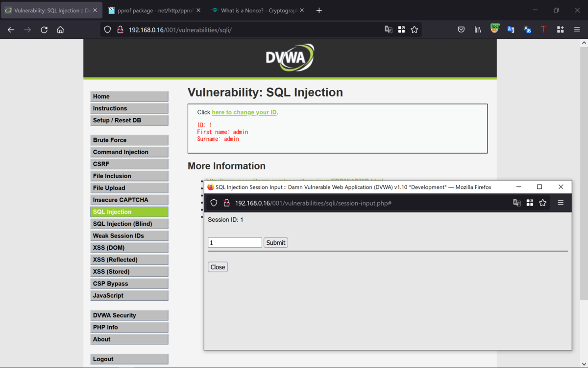
Task: Open DVWA Security settings
Action: click(129, 315)
